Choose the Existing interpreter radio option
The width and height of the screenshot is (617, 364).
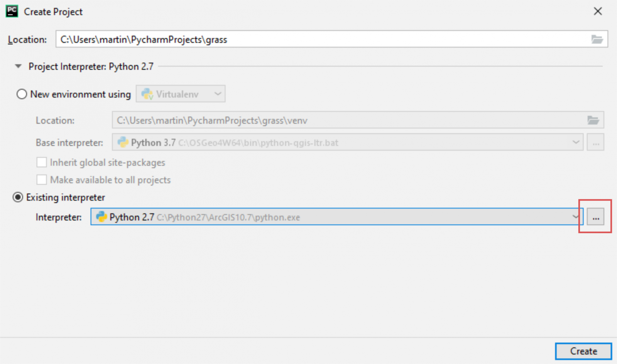(18, 197)
